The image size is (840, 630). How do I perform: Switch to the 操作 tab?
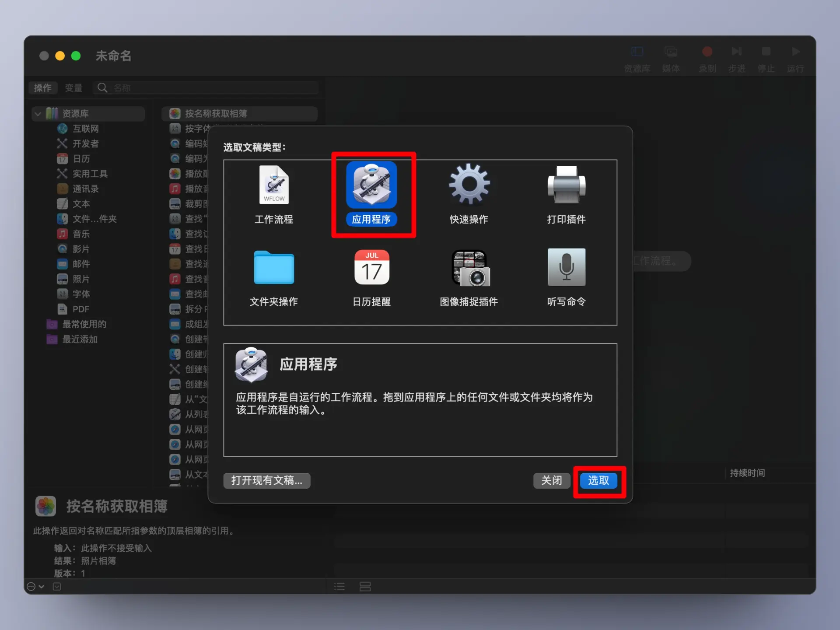43,88
